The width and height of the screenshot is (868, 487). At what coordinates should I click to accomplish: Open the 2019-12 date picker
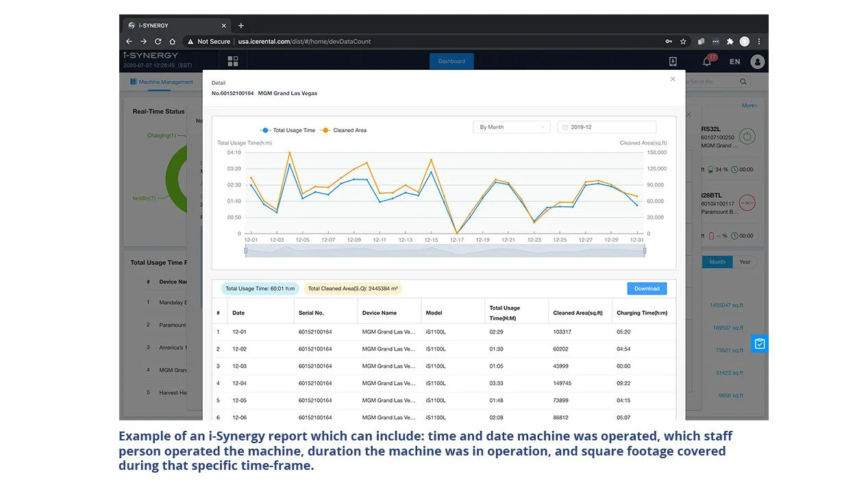coord(606,127)
